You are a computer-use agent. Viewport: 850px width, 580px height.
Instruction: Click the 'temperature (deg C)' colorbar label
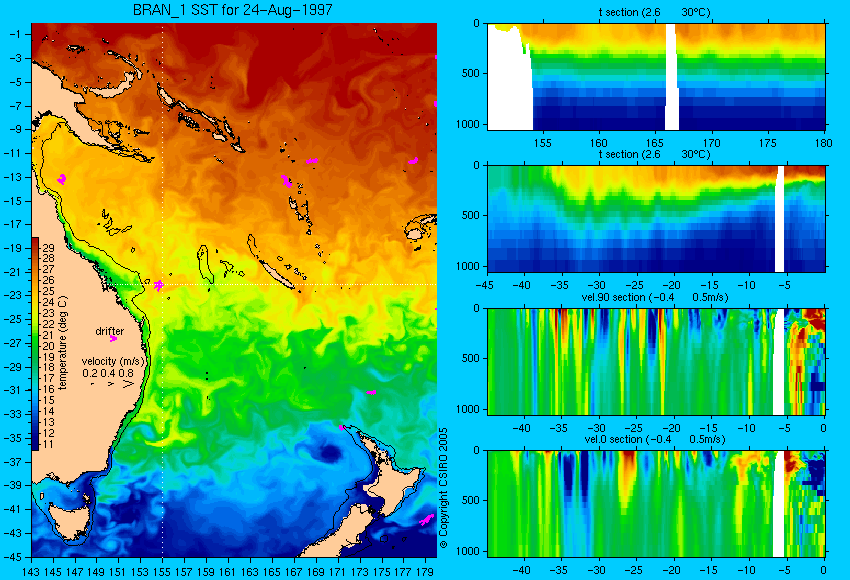tap(63, 343)
